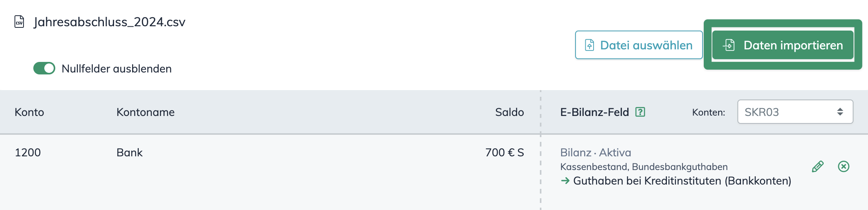The height and width of the screenshot is (210, 868).
Task: Click the Saldo column header
Action: click(x=509, y=112)
